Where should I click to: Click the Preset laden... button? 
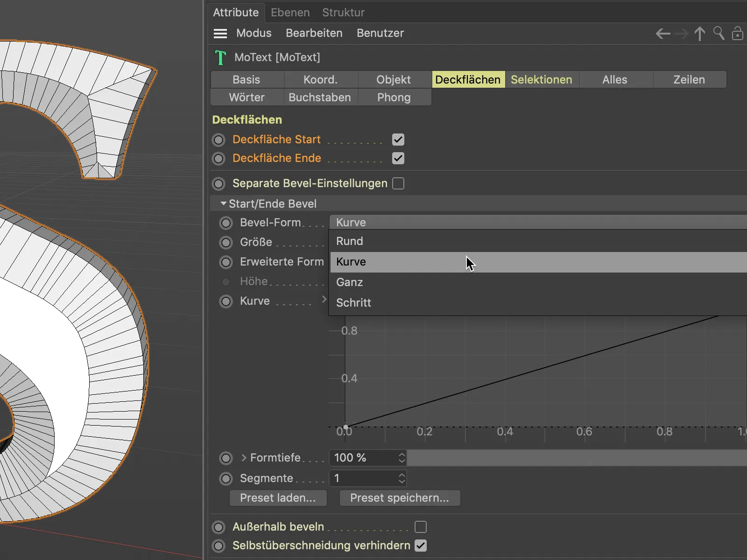278,498
